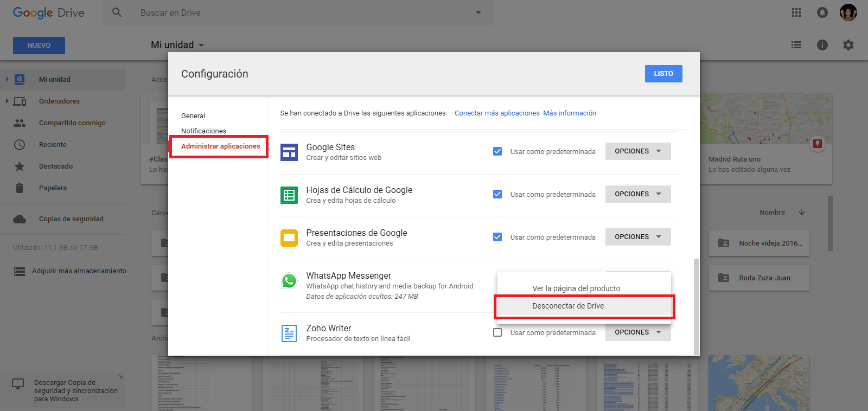
Task: Click the storage icon beside Adquirir más almacenamiento
Action: pyautogui.click(x=20, y=271)
